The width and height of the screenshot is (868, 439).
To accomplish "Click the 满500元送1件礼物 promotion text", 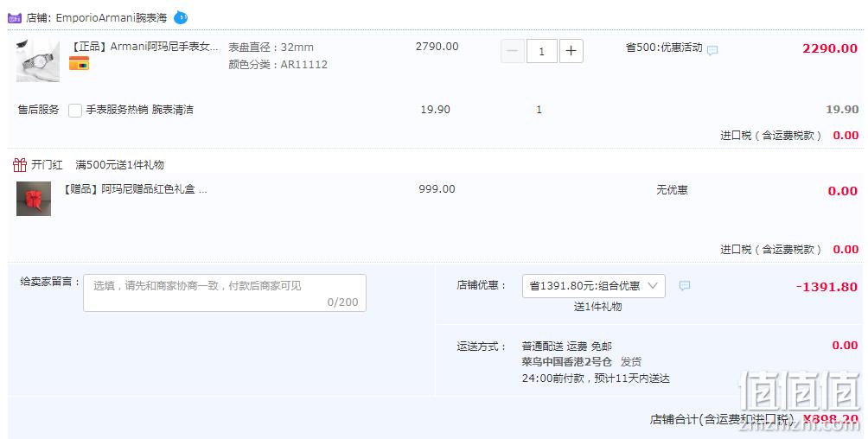I will tap(119, 164).
